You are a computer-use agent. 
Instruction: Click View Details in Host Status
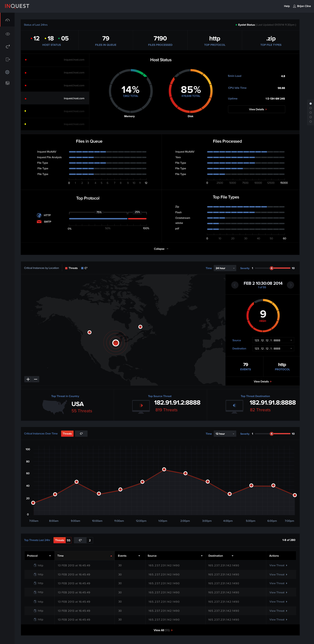click(x=257, y=109)
